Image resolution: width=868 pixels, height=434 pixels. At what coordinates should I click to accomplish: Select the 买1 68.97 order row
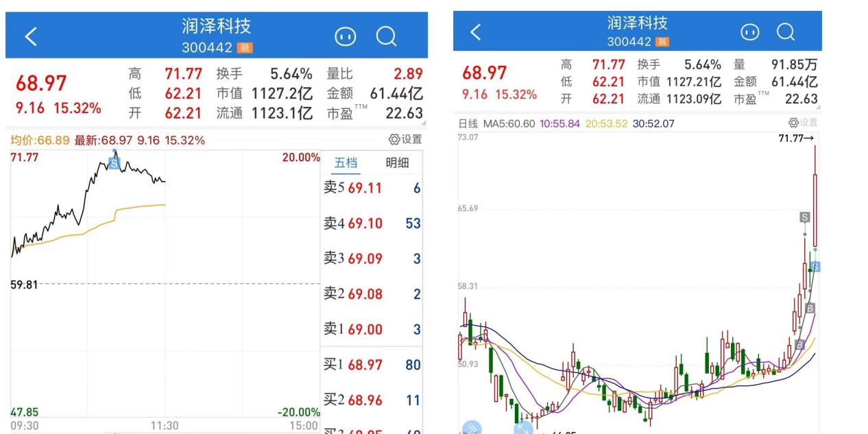(372, 365)
